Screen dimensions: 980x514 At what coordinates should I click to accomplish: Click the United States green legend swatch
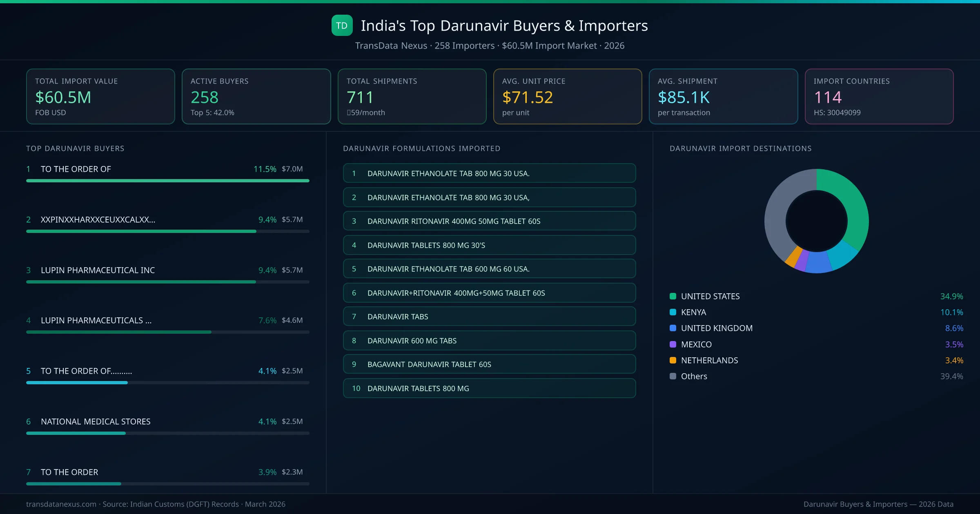(673, 296)
